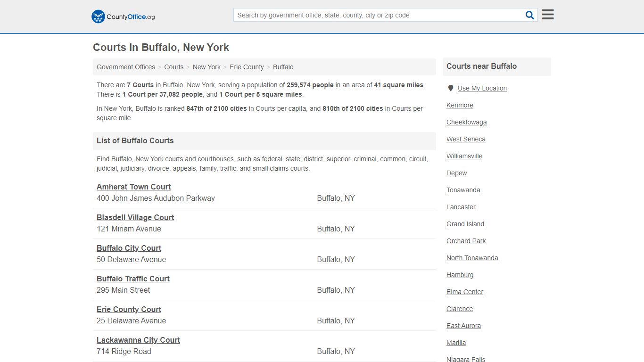This screenshot has height=362, width=644.
Task: Open Kenmore courts link
Action: click(460, 105)
